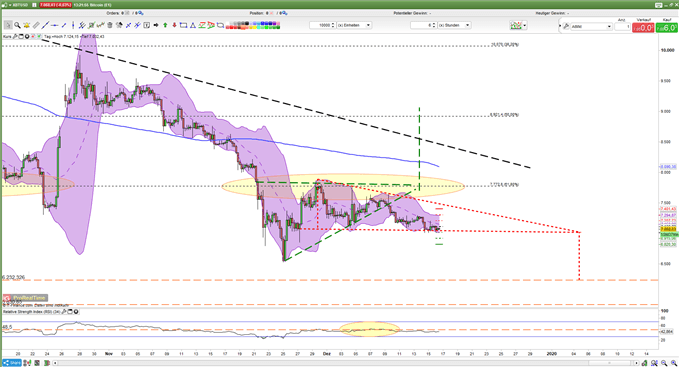Click the Share button at bottom left
The height and width of the screenshot is (367, 679).
coord(11,363)
